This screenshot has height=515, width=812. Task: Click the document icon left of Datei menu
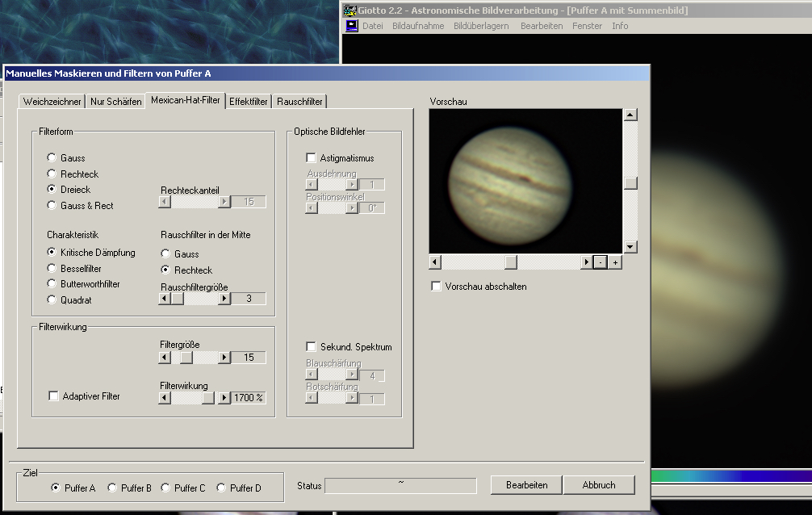(x=352, y=26)
